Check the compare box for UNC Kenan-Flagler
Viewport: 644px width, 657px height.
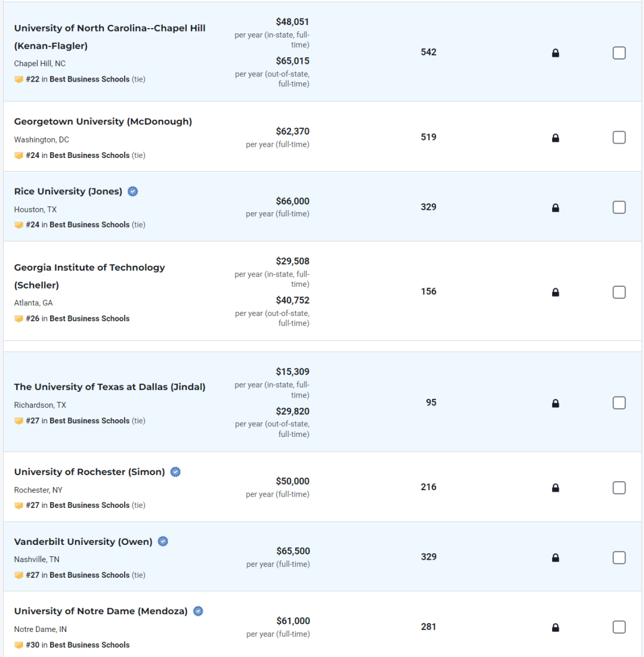point(619,53)
